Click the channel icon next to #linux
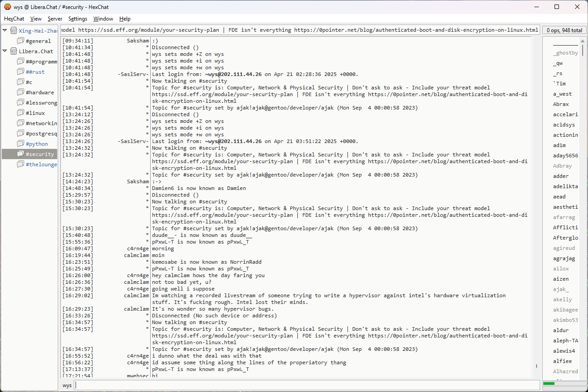 click(21, 113)
